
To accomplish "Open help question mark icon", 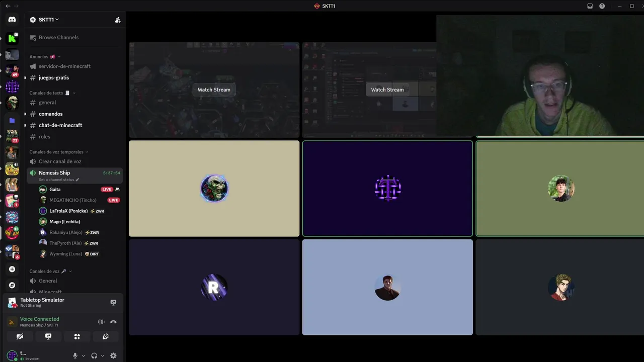I will point(602,6).
